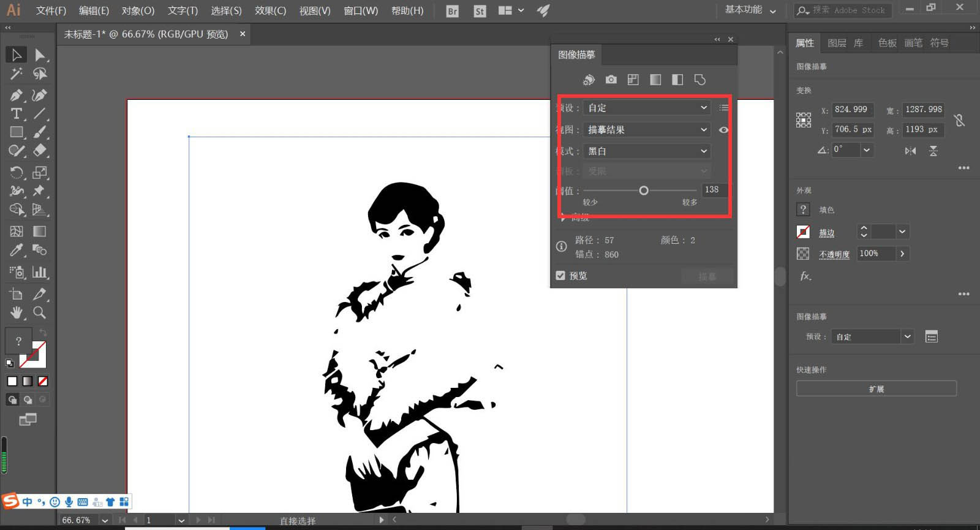Select the Rectangle tool
The image size is (980, 530).
point(16,132)
